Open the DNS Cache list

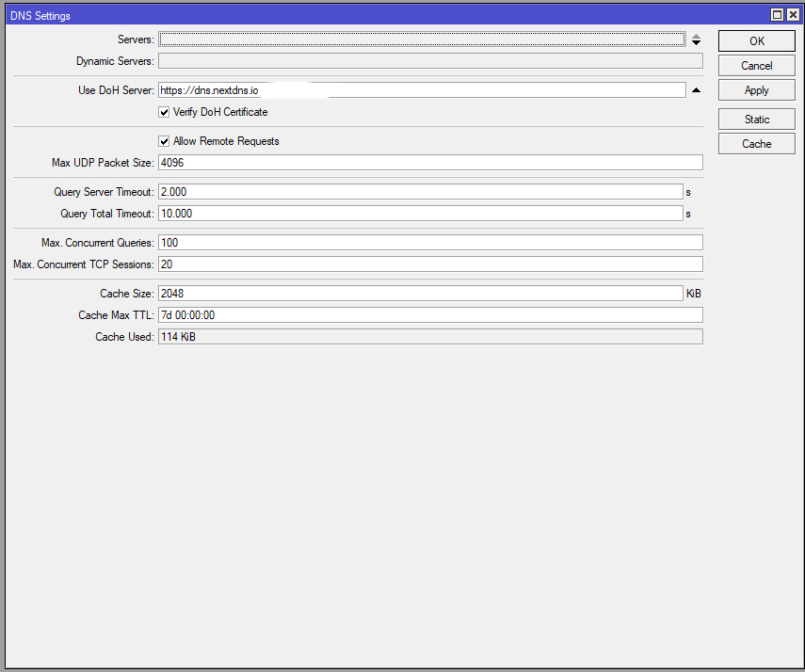point(756,144)
